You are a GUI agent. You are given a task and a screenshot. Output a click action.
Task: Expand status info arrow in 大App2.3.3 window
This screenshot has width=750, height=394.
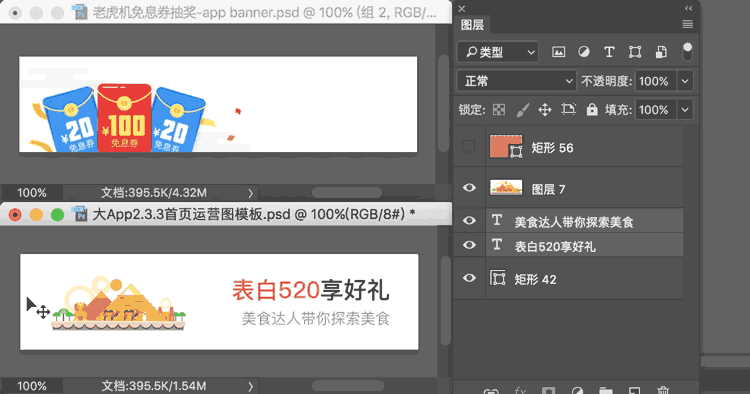[250, 386]
